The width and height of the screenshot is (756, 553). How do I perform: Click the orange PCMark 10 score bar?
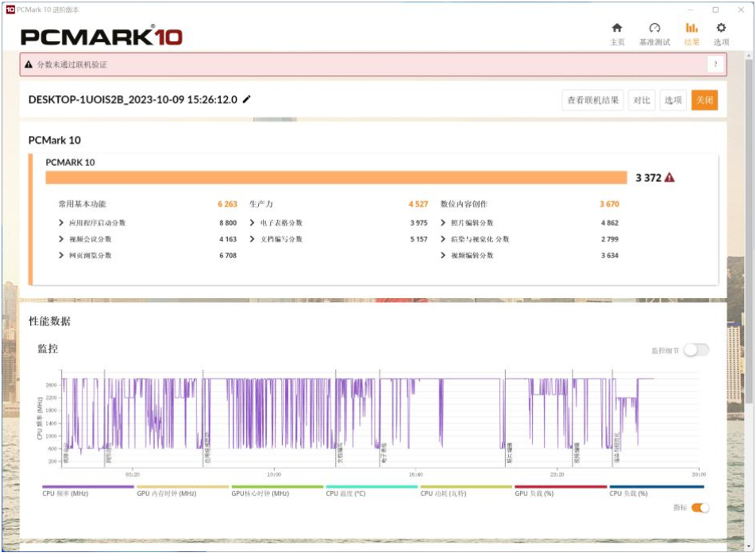coord(336,178)
